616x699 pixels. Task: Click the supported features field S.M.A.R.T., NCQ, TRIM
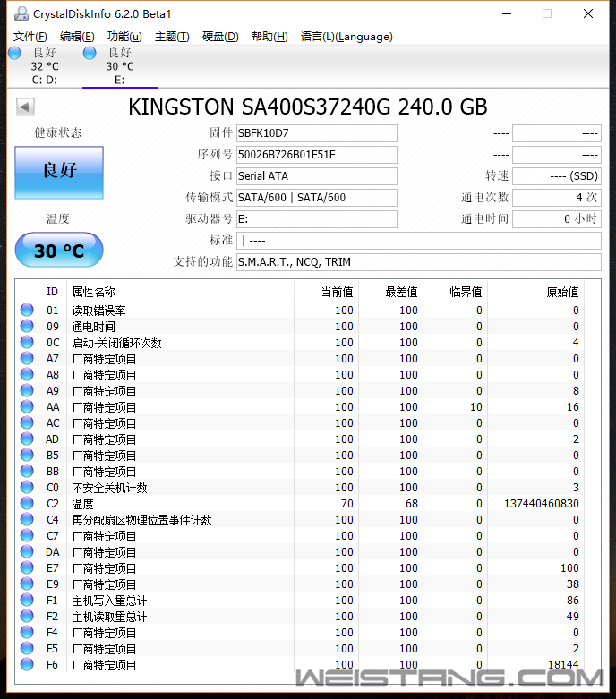point(418,261)
